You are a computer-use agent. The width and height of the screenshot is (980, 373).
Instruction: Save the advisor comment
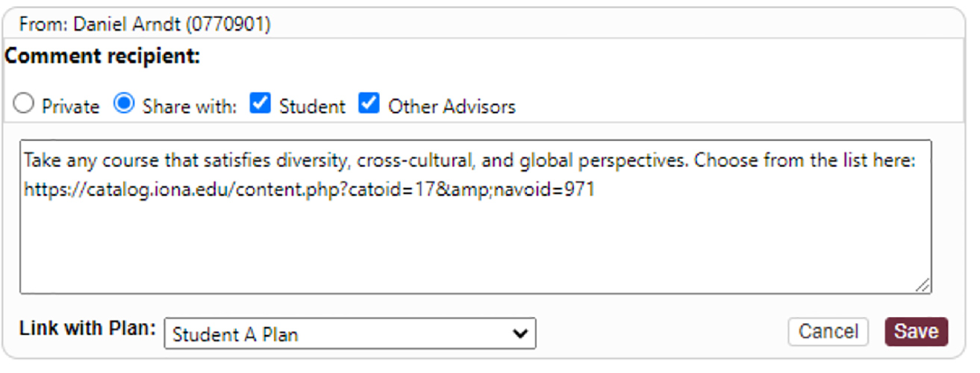click(916, 332)
